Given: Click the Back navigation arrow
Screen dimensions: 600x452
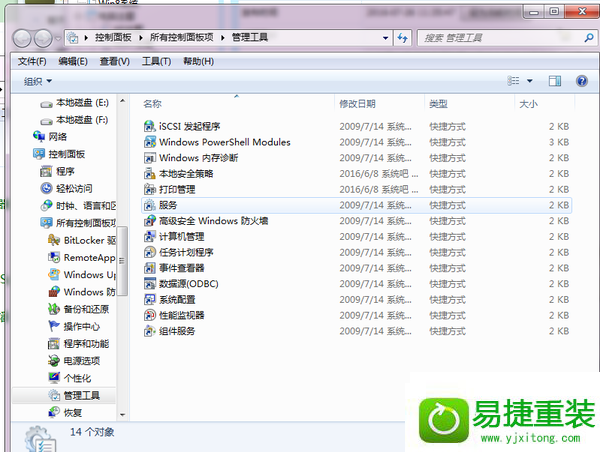Looking at the screenshot, I should [x=22, y=38].
